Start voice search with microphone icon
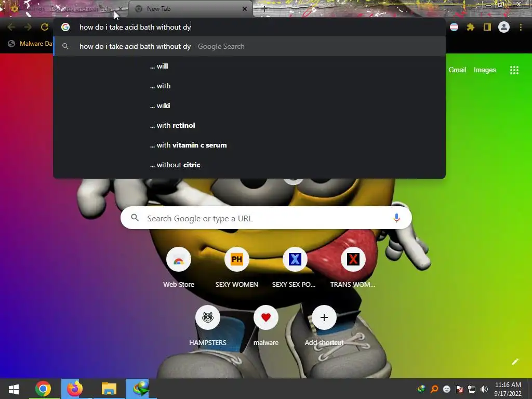Screen dimensions: 532x399 396,218
